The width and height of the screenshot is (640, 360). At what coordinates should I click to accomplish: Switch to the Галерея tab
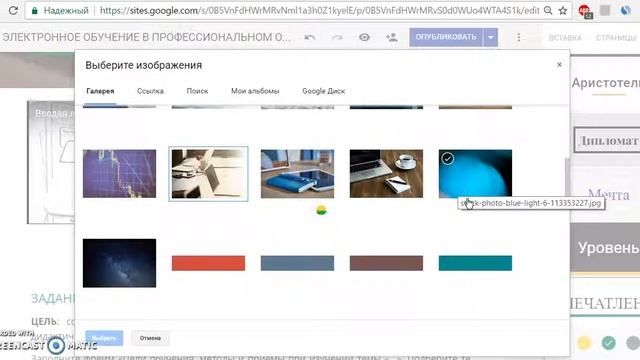(100, 91)
